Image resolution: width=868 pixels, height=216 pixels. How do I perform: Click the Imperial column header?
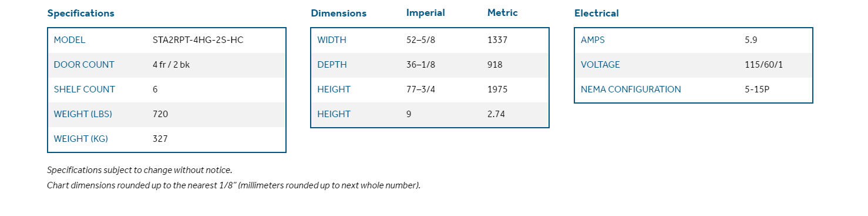click(x=426, y=12)
